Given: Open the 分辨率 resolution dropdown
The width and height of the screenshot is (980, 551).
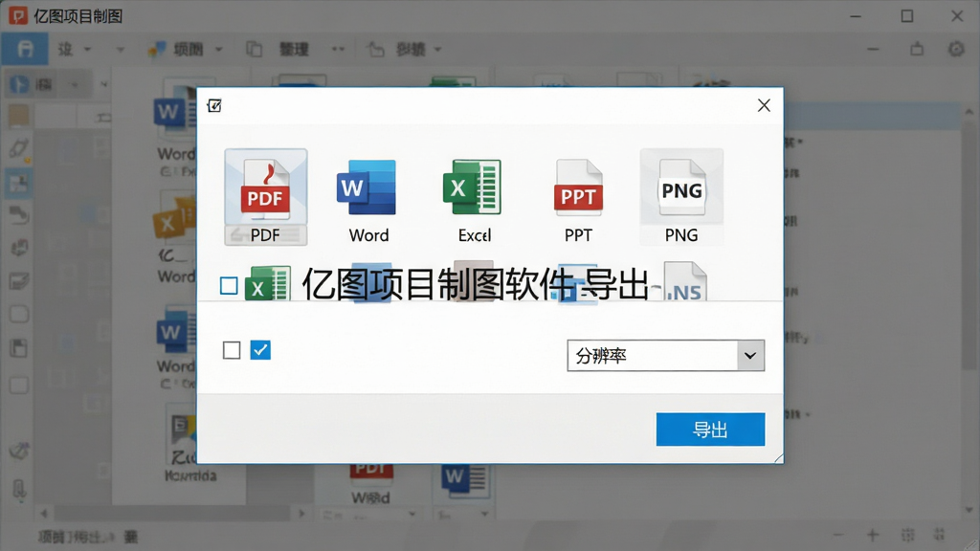Looking at the screenshot, I should click(x=666, y=356).
